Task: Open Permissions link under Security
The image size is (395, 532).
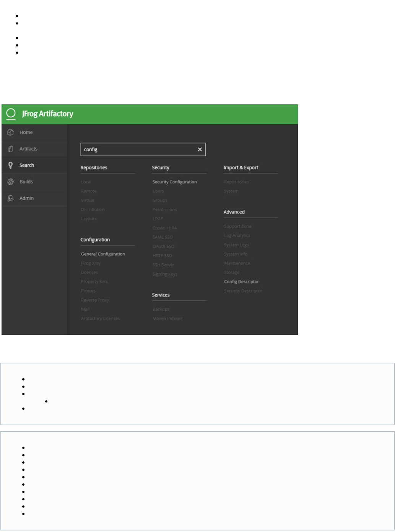Action: [164, 209]
